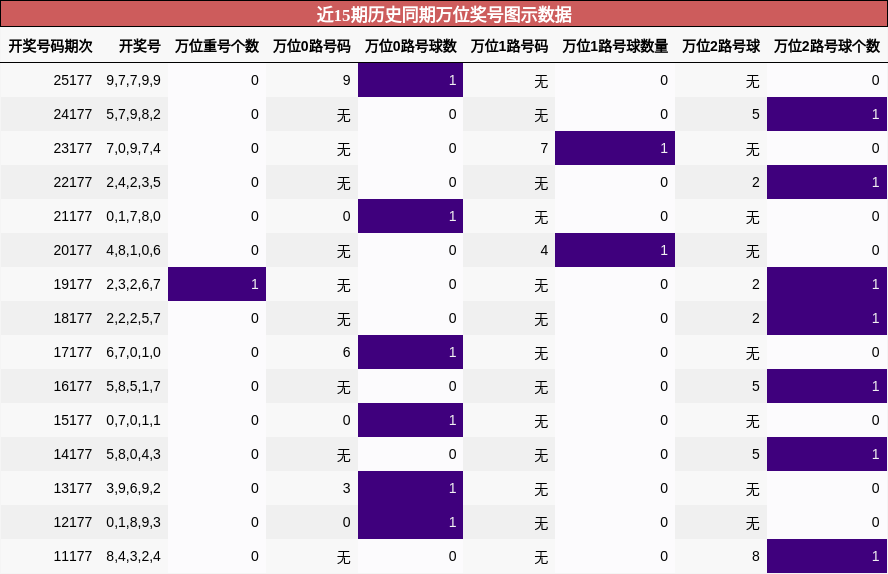The image size is (888, 574).
Task: Click highlighted 万位0路号球数 cell in row 13177
Action: tap(411, 488)
